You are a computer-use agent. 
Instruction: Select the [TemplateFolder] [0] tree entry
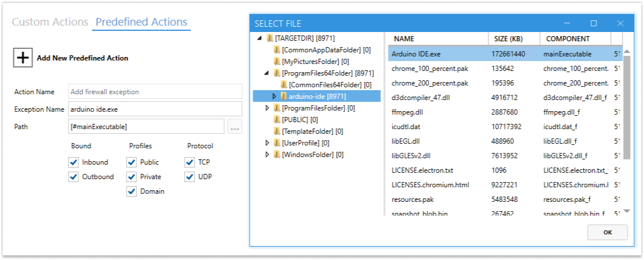point(312,131)
